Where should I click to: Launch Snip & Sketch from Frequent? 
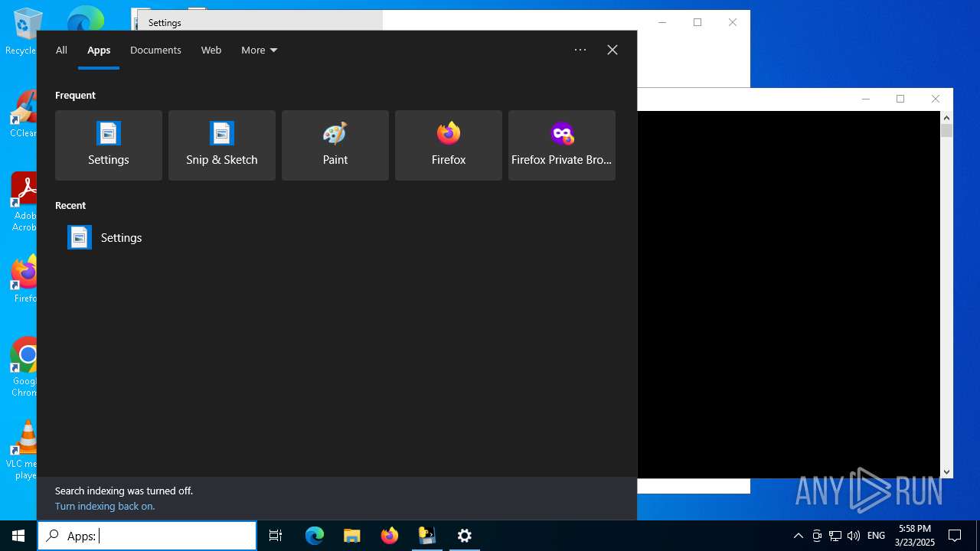click(221, 145)
